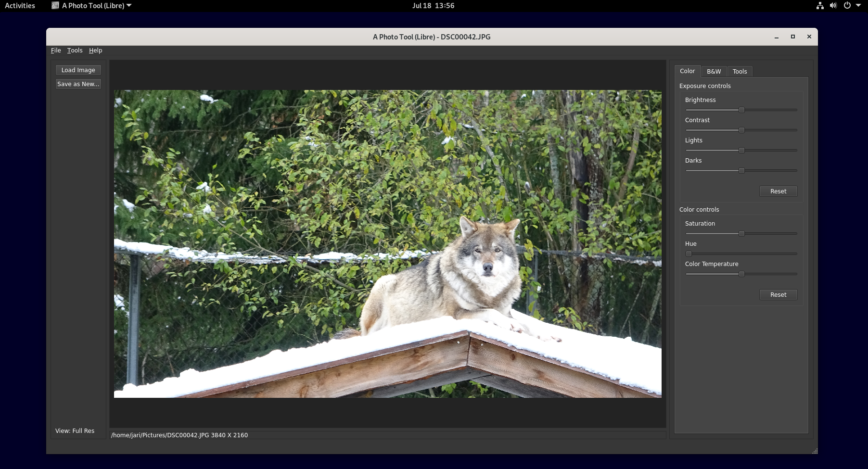Reset the Exposure controls
This screenshot has width=868, height=469.
(778, 191)
